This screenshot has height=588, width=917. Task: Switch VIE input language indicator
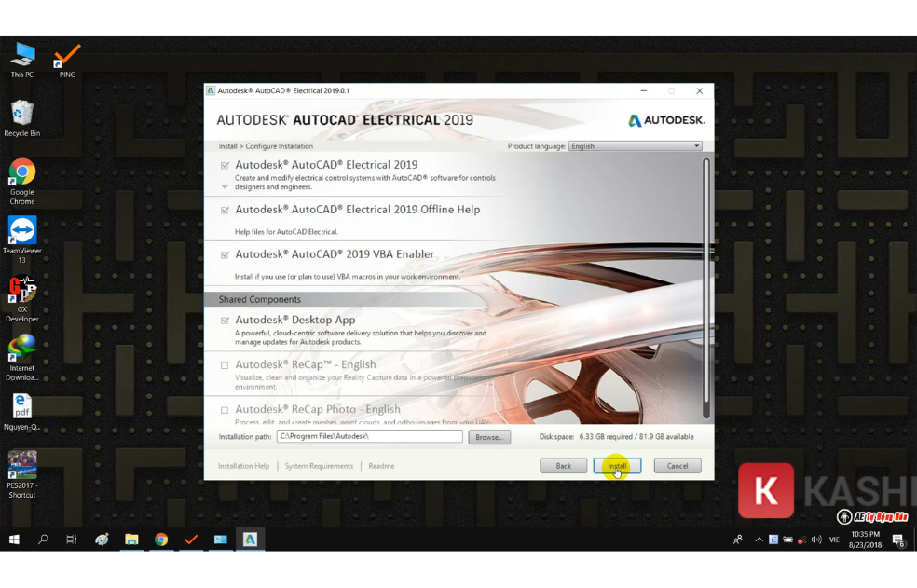tap(835, 540)
